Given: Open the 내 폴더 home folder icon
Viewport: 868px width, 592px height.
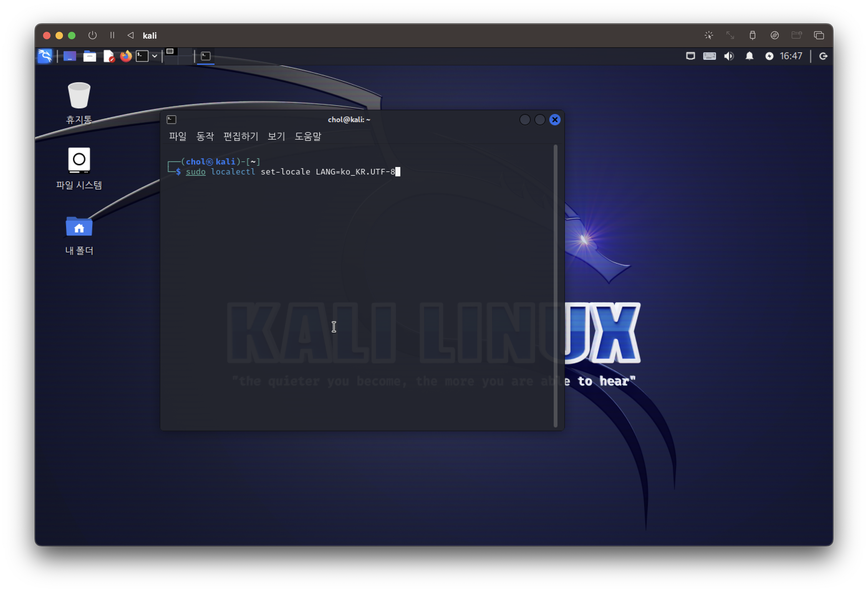Looking at the screenshot, I should pyautogui.click(x=79, y=235).
